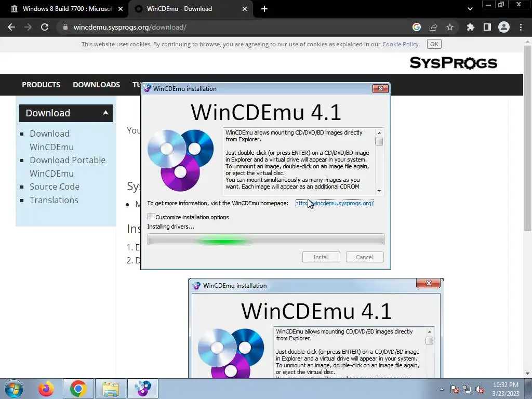Click the Google icon in address bar

[417, 27]
